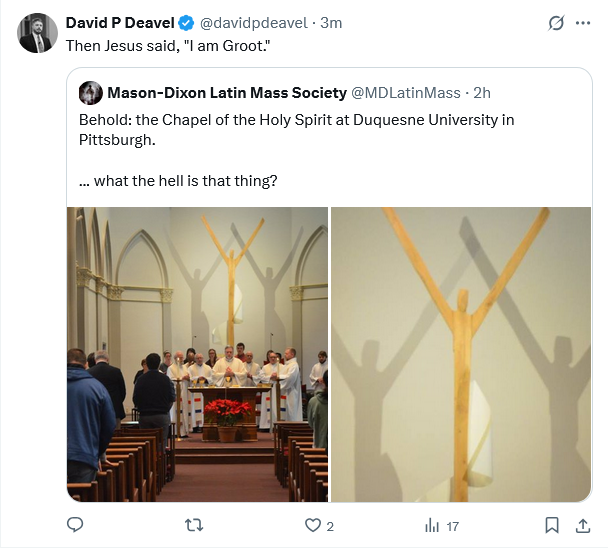Open David P Deavel's profile avatar
The image size is (608, 548).
[37, 33]
